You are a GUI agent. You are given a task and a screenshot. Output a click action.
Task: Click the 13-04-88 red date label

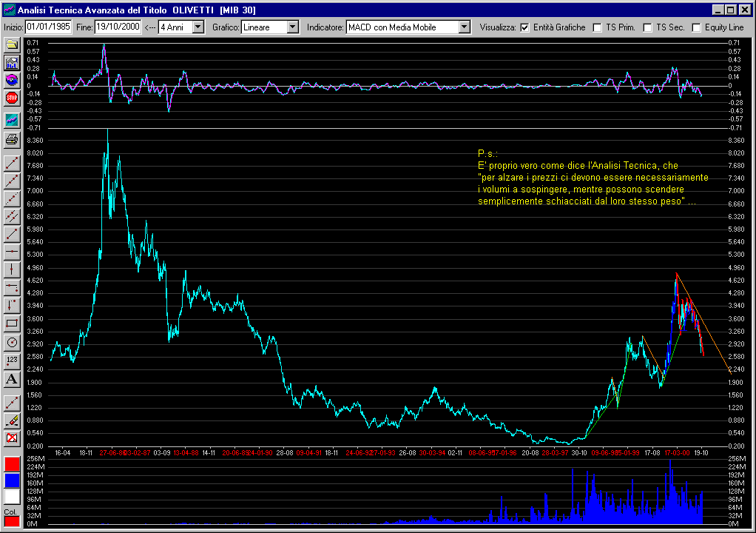[186, 453]
